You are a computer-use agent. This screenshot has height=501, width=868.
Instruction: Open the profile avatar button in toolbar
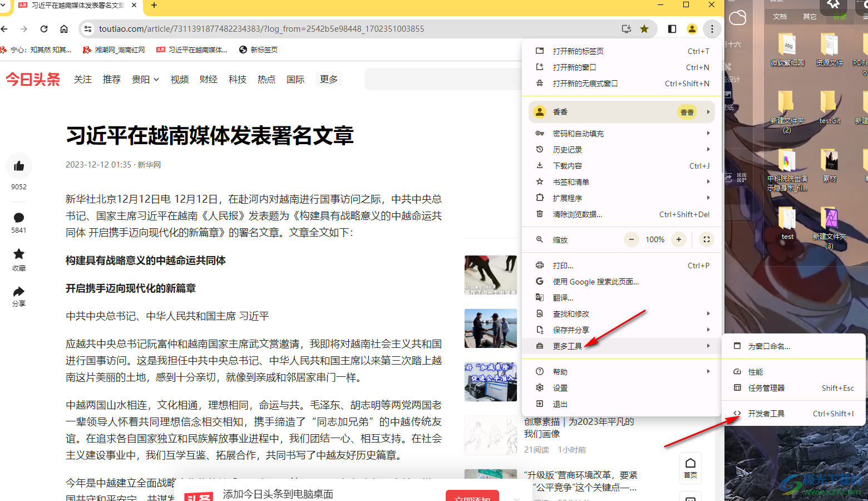click(x=692, y=29)
